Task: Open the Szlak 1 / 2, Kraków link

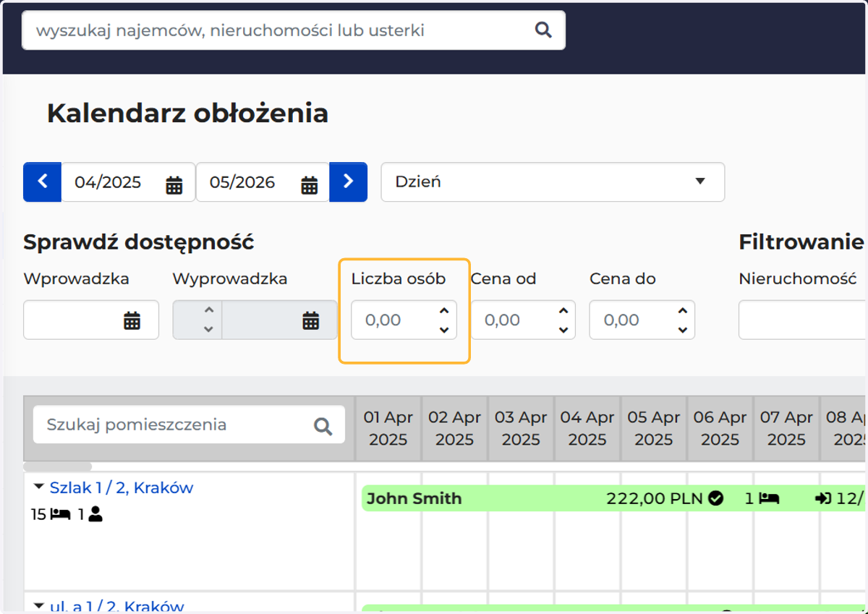Action: [x=122, y=487]
